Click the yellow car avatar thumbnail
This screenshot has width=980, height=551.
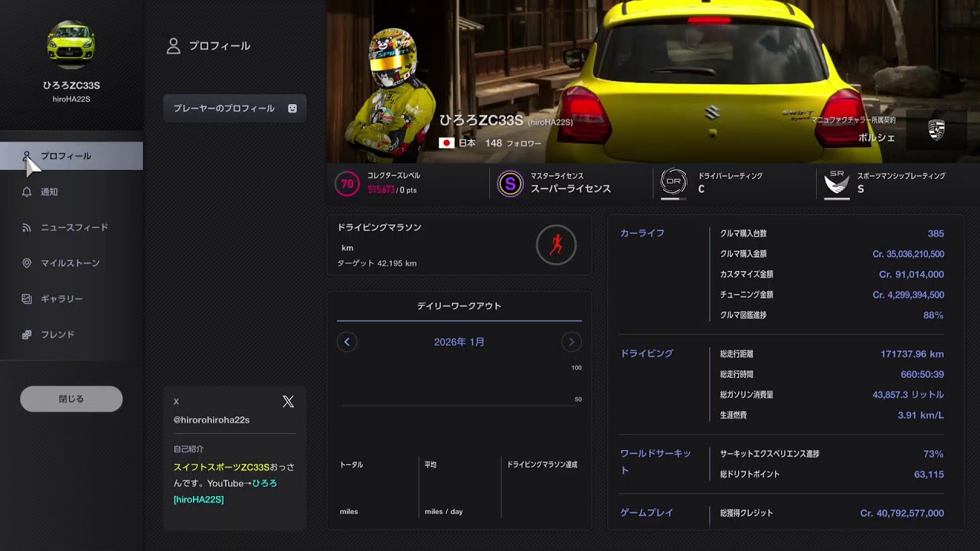tap(71, 45)
